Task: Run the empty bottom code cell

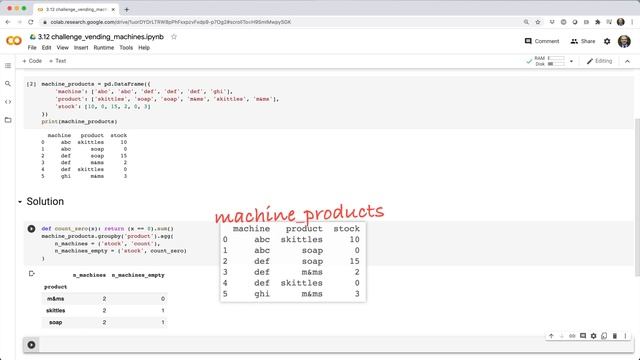Action: pos(31,345)
